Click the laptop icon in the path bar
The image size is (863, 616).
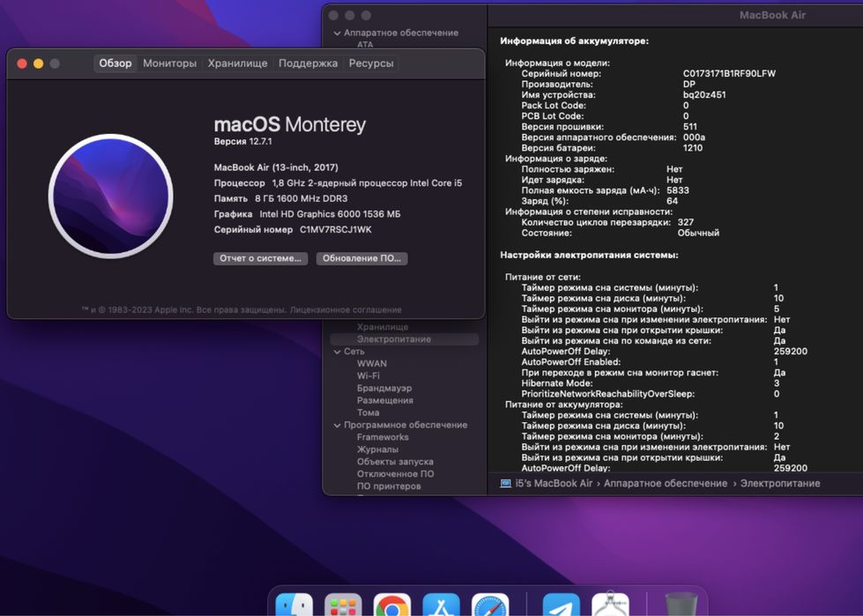pos(505,484)
